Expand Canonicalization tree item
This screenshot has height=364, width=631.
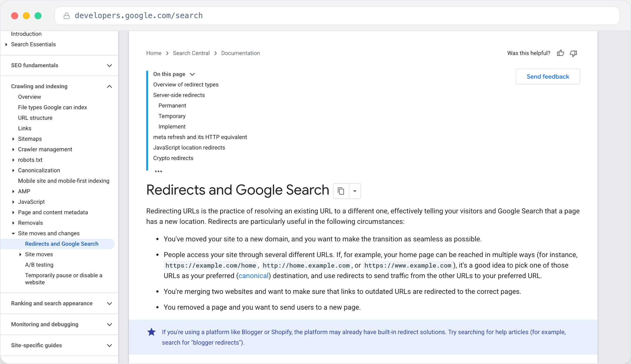pos(13,171)
